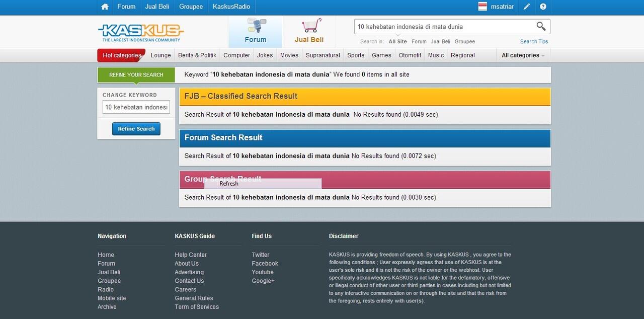The height and width of the screenshot is (319, 644).
Task: Open the Games category
Action: [x=381, y=55]
